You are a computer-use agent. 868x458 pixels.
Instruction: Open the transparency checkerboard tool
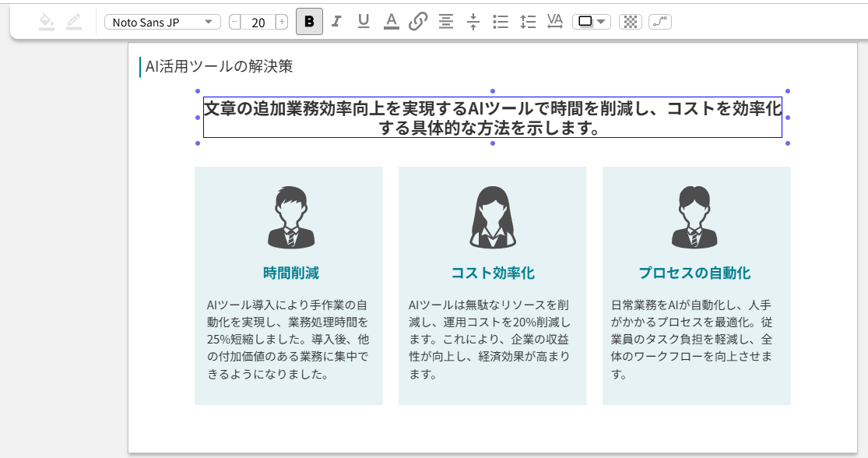[x=631, y=22]
